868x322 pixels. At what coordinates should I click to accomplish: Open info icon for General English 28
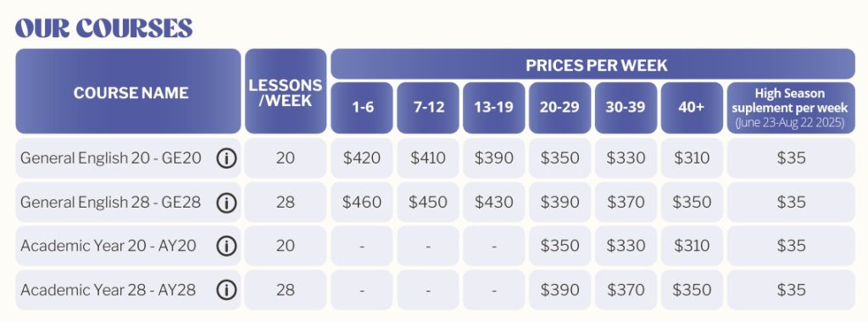coord(225,203)
